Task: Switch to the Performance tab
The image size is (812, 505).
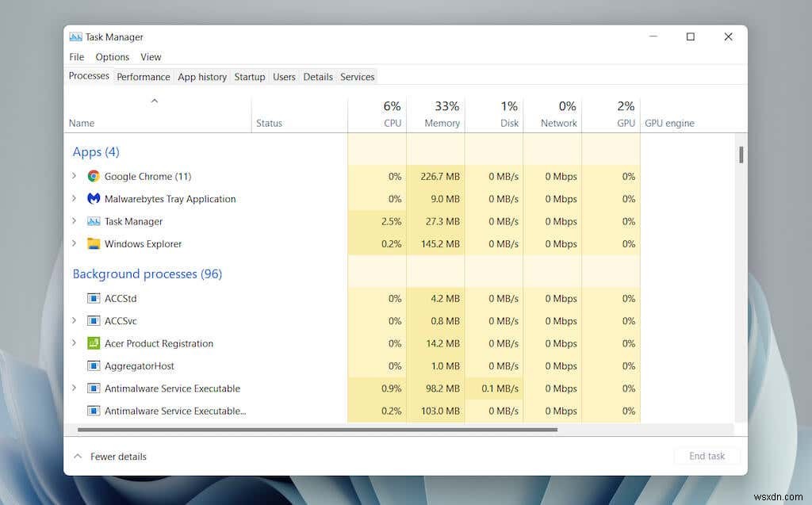Action: 144,77
